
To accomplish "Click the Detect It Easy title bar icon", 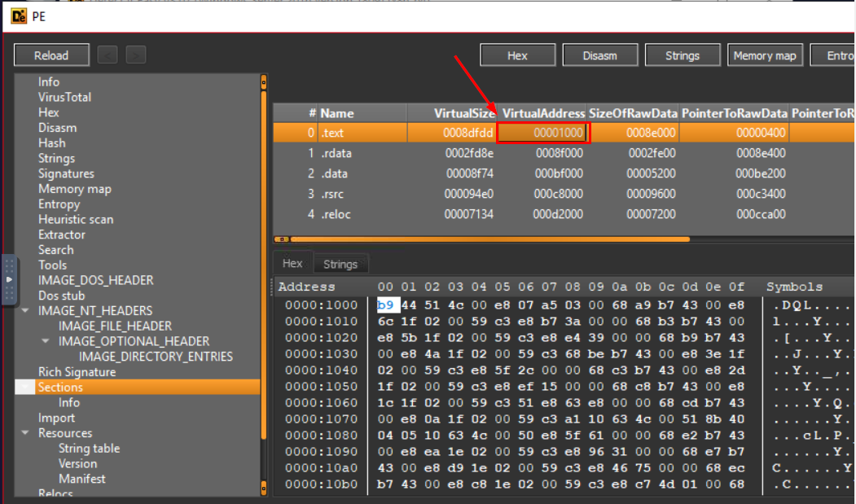I will [x=17, y=15].
